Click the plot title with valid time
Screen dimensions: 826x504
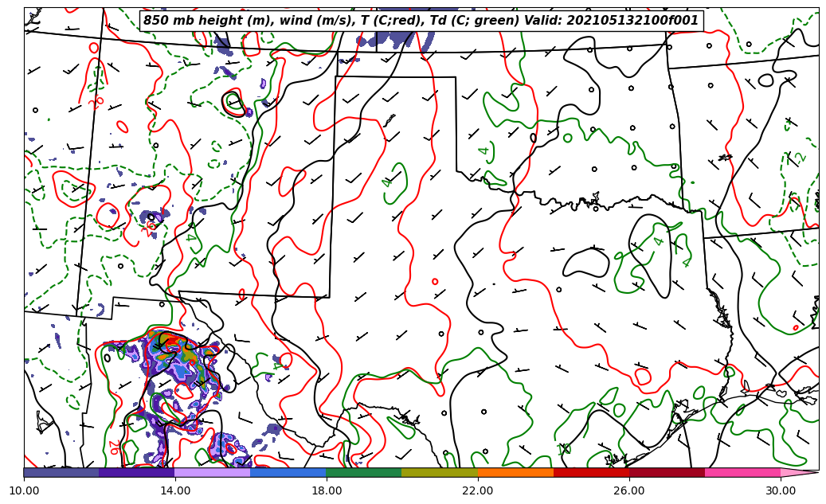point(421,21)
